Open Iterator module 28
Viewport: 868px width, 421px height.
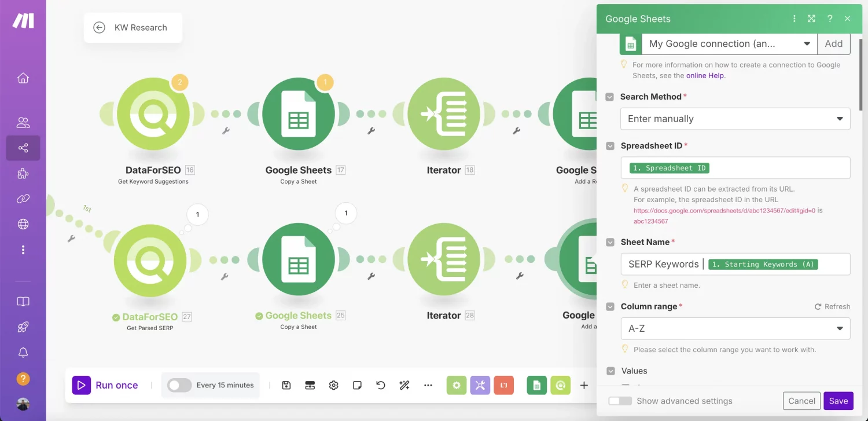click(x=444, y=259)
